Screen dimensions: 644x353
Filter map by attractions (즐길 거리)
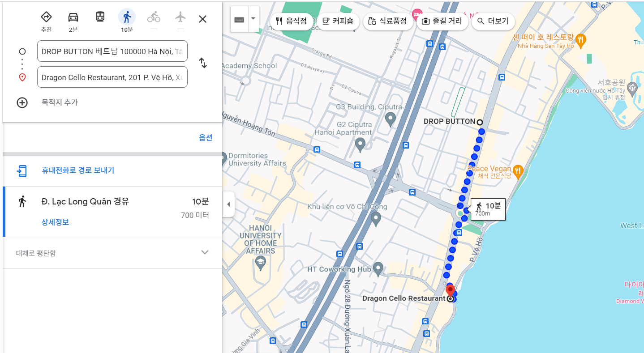click(x=442, y=21)
